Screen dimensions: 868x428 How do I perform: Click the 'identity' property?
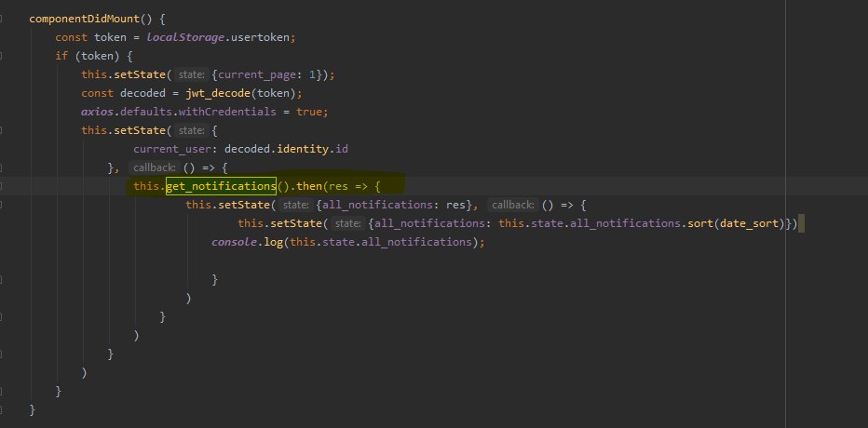coord(303,149)
